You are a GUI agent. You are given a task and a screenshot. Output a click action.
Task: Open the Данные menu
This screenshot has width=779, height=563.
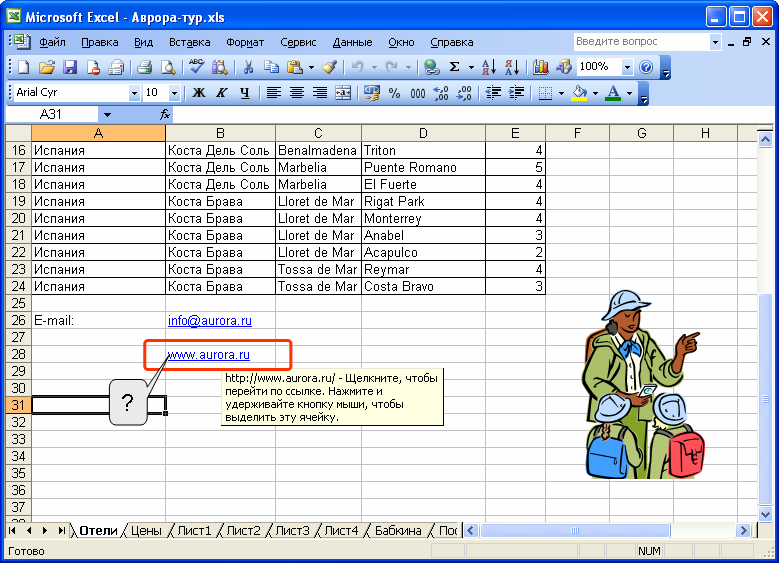click(x=352, y=42)
